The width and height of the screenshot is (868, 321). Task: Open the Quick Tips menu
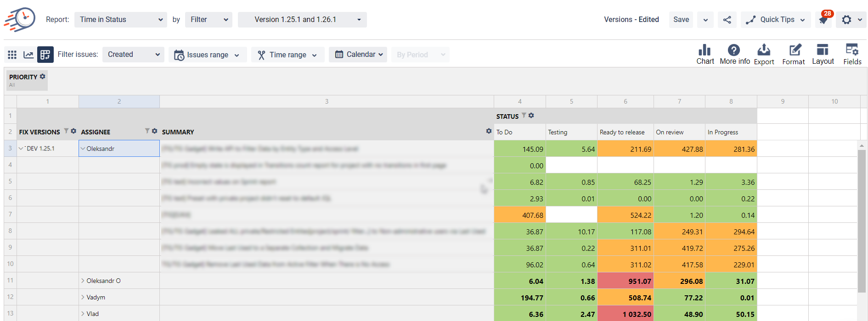[x=775, y=20]
